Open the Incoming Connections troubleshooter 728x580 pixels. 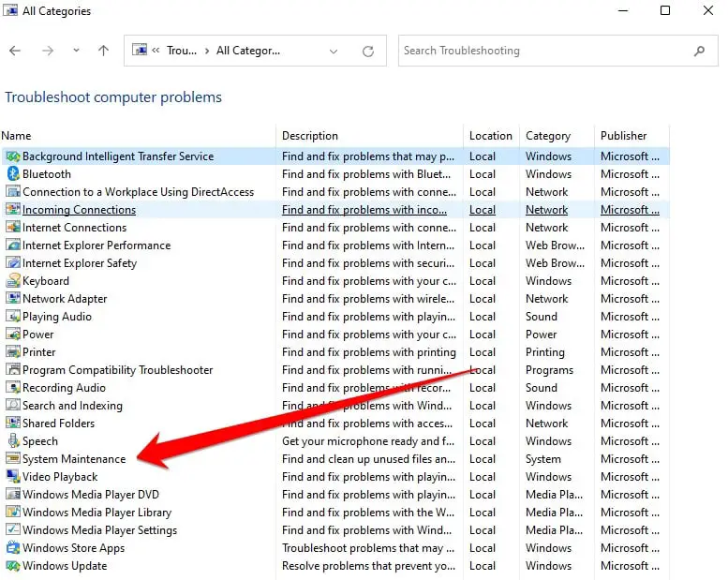point(79,210)
